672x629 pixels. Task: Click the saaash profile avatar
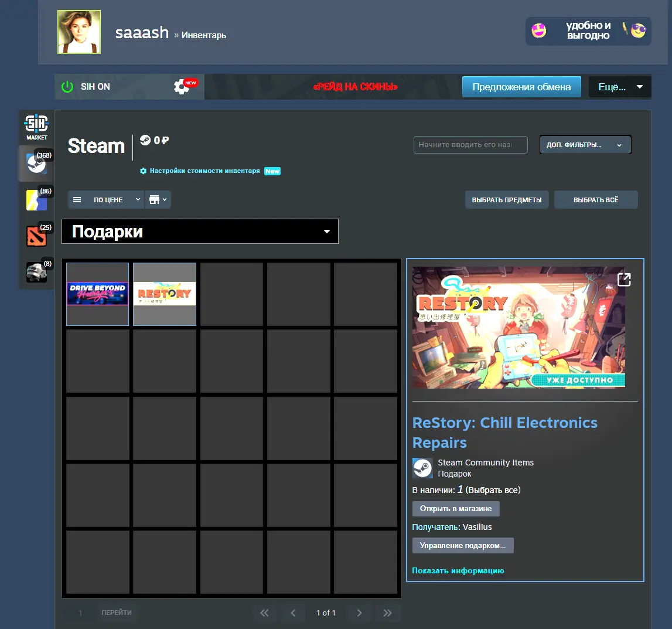tap(79, 32)
